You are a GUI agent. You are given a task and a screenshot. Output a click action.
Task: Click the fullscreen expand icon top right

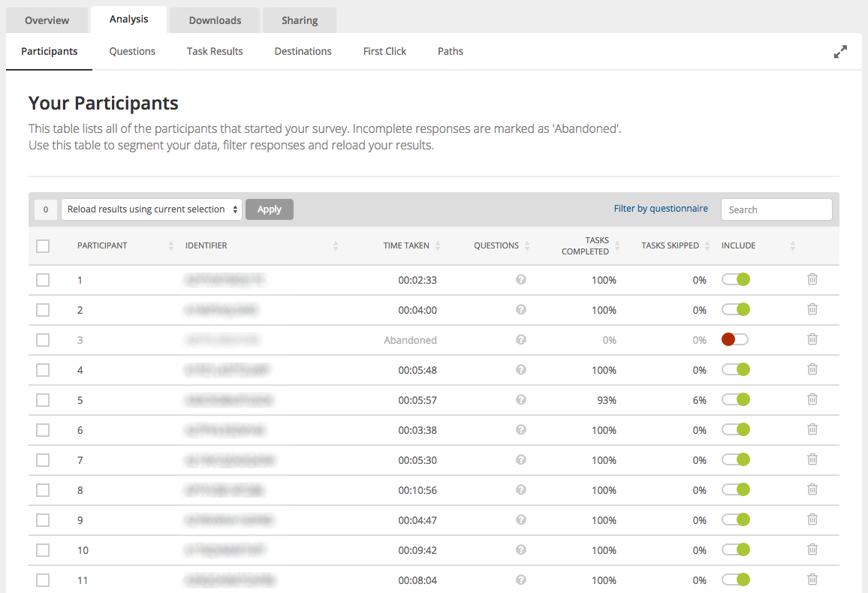click(840, 51)
